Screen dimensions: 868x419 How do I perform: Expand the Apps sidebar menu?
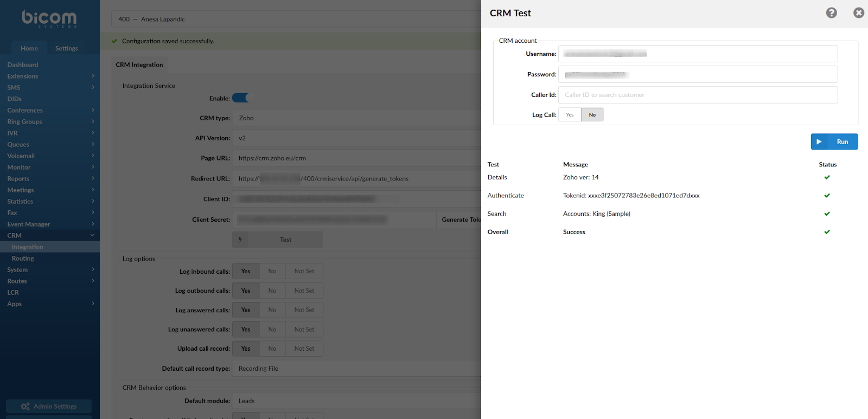point(50,304)
